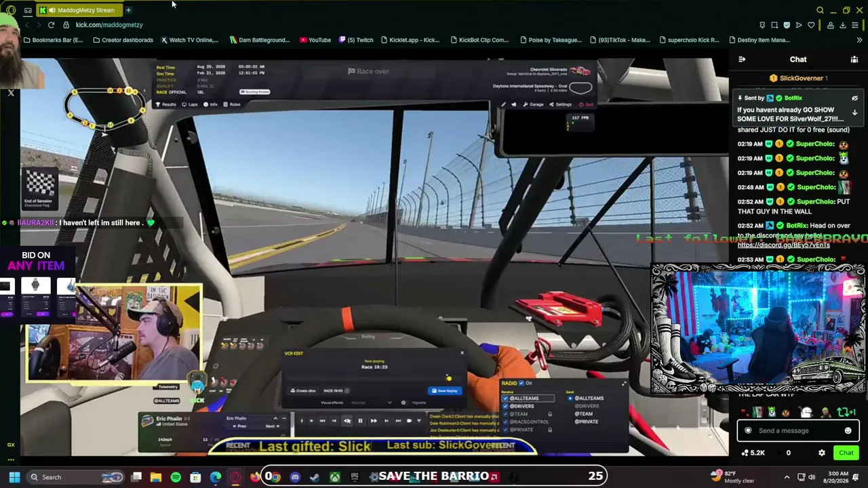Open browser search icon in title bar
868x488 pixels.
pyautogui.click(x=820, y=10)
